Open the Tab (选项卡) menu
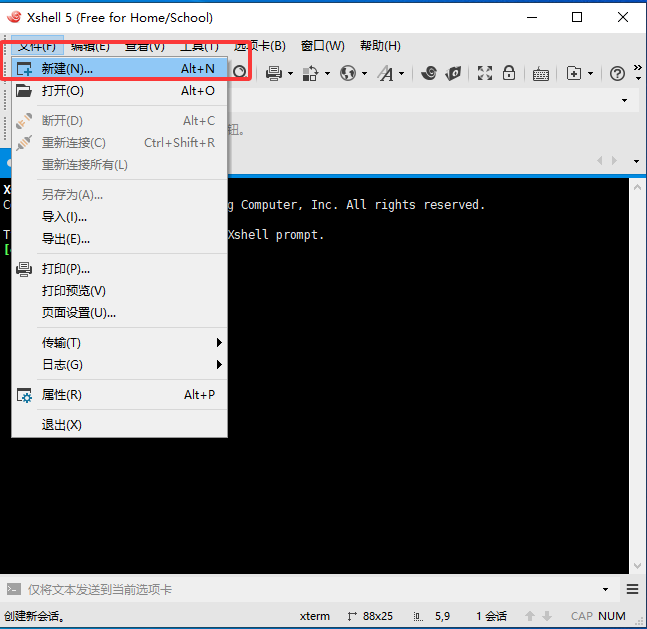The width and height of the screenshot is (647, 629). [x=260, y=46]
